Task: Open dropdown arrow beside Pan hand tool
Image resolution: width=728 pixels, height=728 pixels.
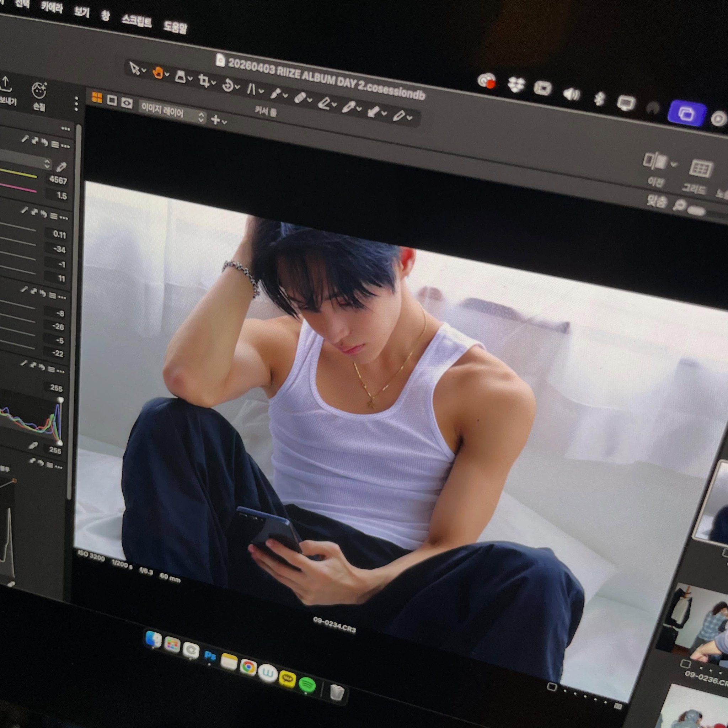Action: (167, 75)
